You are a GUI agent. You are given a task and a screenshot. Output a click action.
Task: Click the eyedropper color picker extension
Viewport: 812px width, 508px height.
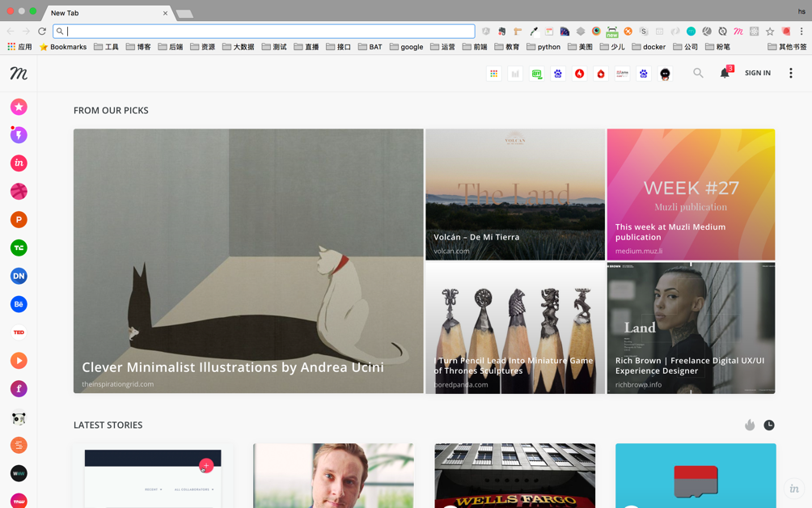(x=534, y=32)
